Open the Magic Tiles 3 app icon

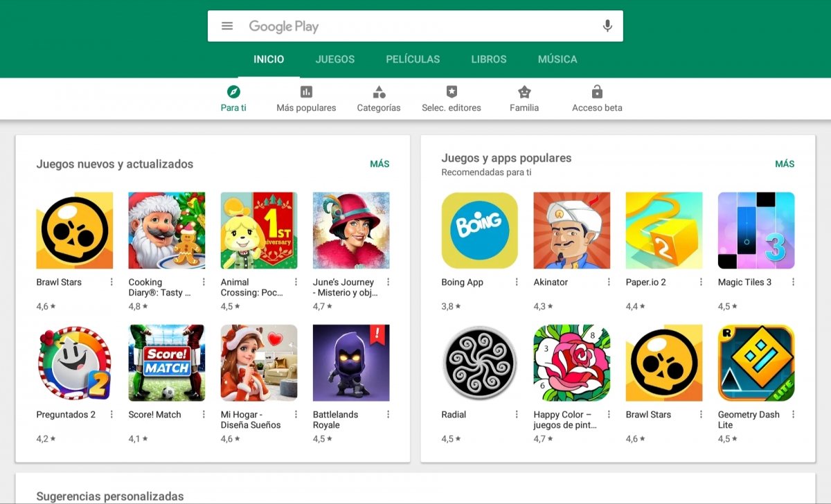coord(756,231)
